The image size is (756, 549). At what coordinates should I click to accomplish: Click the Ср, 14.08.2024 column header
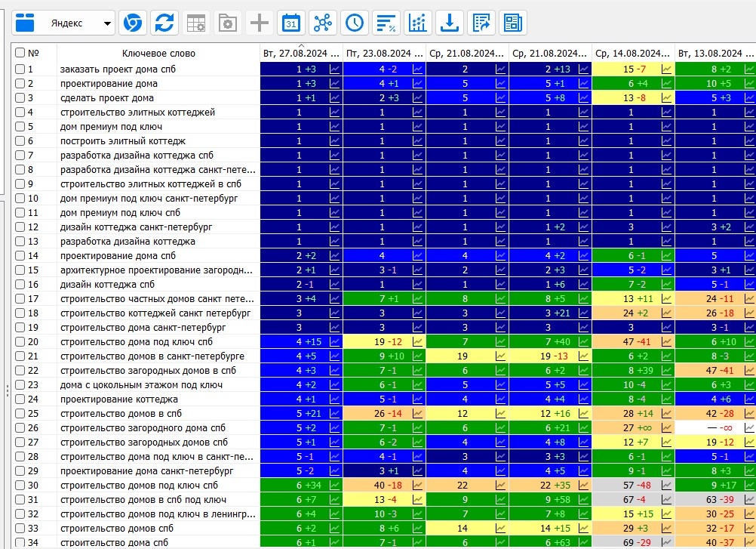coord(633,53)
